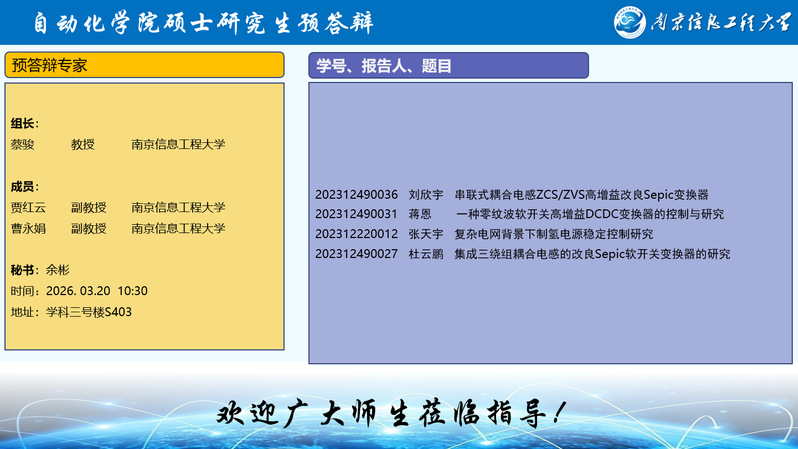Select the 组长 label

pyautogui.click(x=25, y=123)
